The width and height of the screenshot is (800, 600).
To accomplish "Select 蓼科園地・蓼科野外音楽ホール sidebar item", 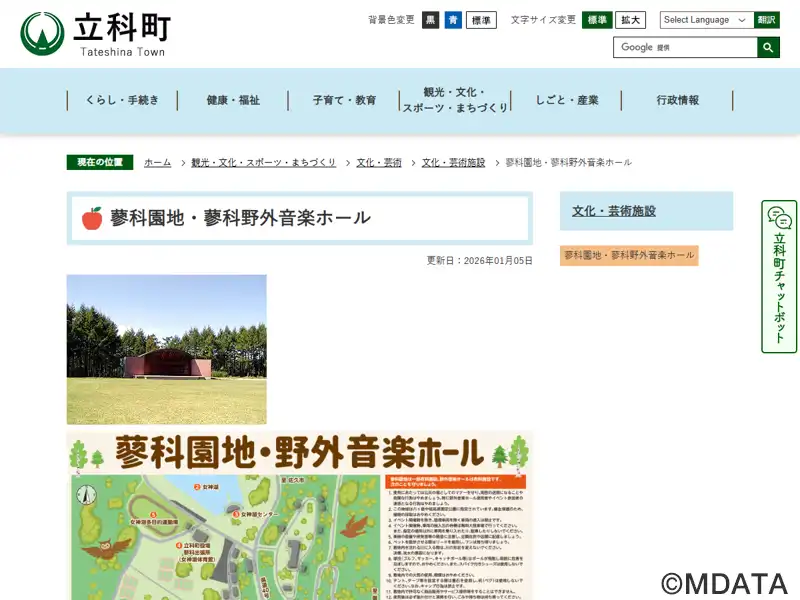I will click(629, 255).
